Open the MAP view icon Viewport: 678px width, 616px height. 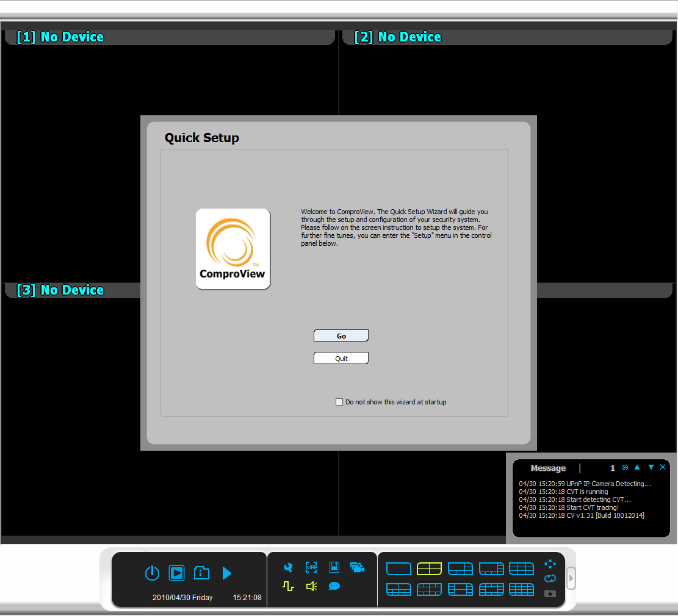point(311,567)
